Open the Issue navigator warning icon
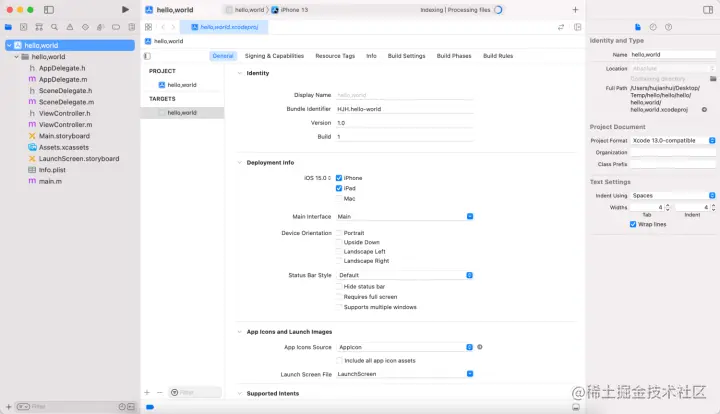720x414 pixels. (70, 27)
